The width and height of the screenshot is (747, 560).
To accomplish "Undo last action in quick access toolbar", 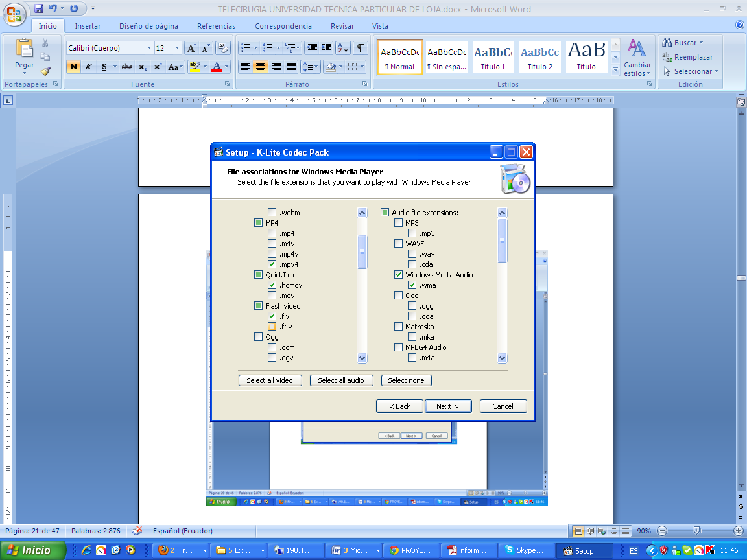I will (x=53, y=8).
